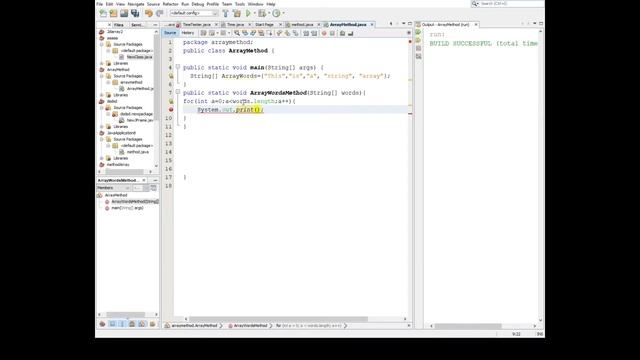Open the default config combo box
Screen dimensions: 640x360
pos(194,13)
